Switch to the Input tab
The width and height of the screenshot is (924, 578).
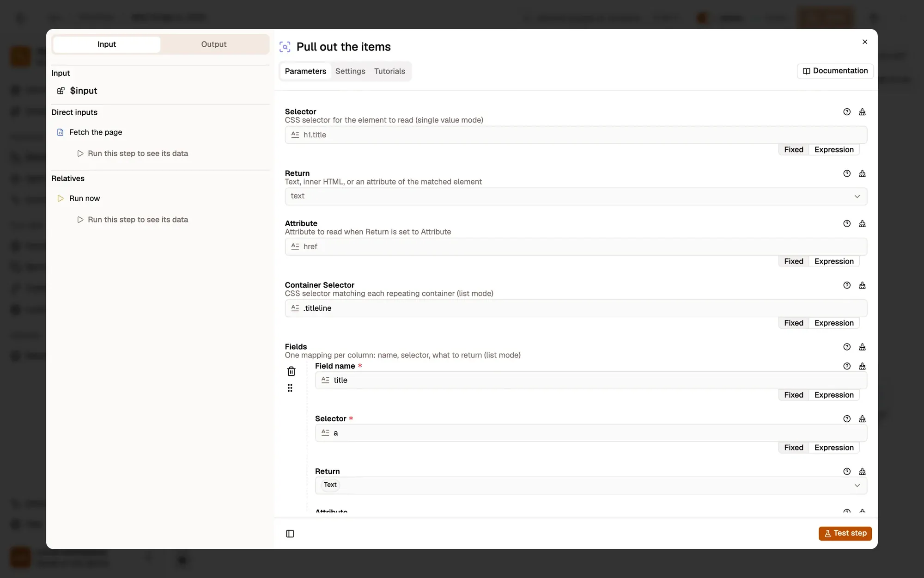click(x=107, y=44)
